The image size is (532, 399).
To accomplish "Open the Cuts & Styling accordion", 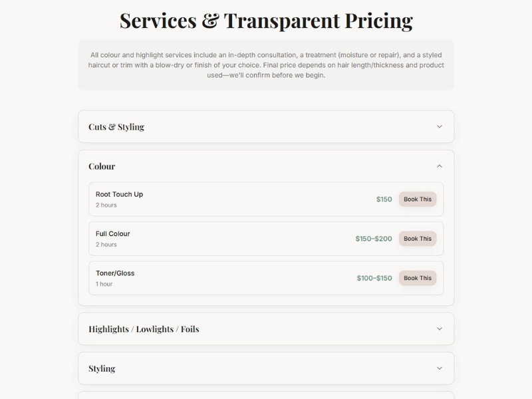I will click(x=116, y=126).
